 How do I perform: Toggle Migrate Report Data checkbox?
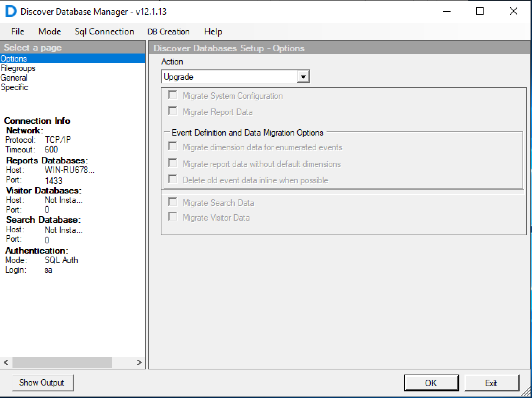click(172, 111)
